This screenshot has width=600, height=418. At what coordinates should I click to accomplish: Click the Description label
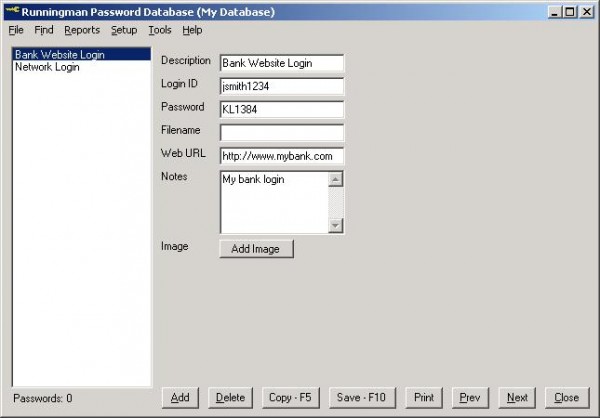tap(186, 60)
